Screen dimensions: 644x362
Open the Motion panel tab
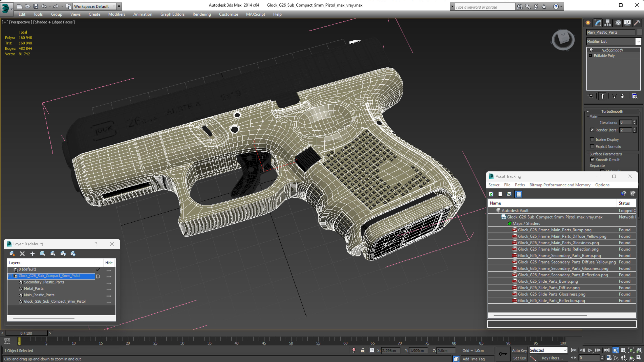(618, 23)
